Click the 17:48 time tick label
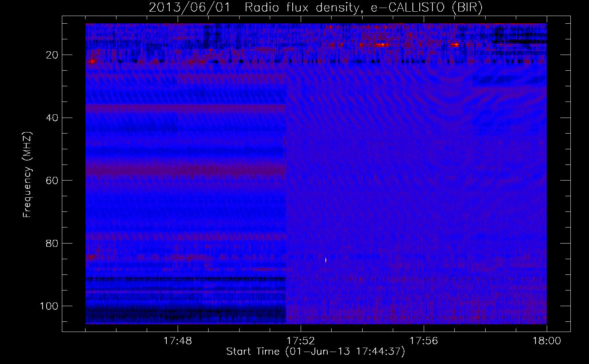The height and width of the screenshot is (364, 589). tap(178, 341)
